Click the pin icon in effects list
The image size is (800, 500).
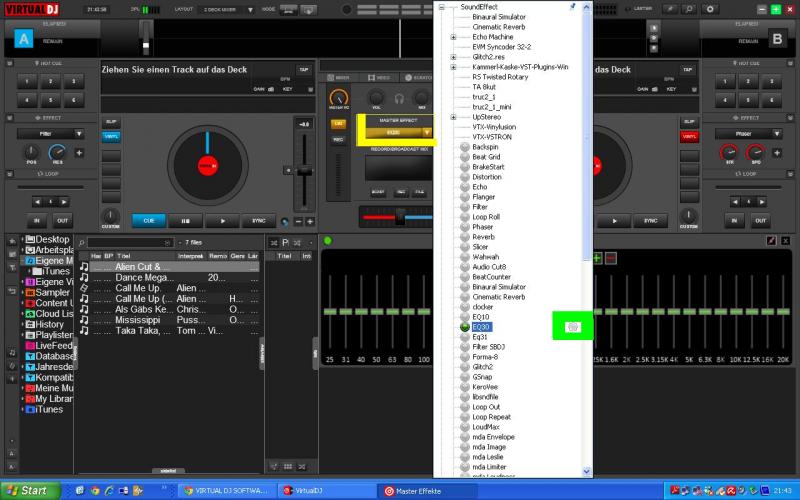[571, 8]
